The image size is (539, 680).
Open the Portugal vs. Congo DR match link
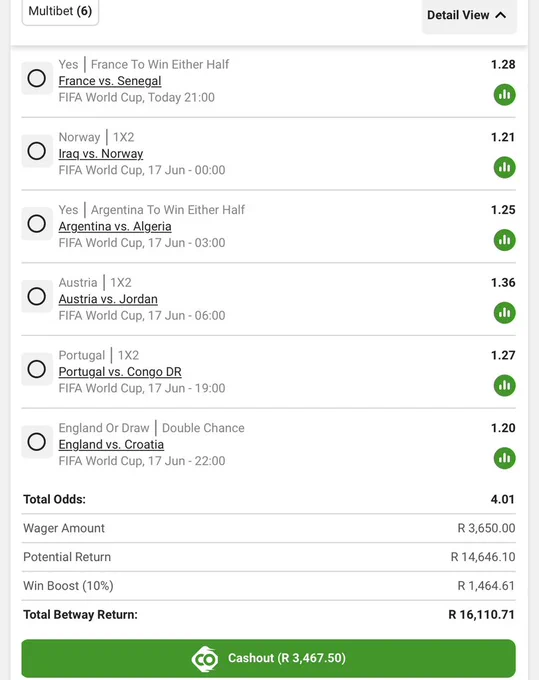120,372
